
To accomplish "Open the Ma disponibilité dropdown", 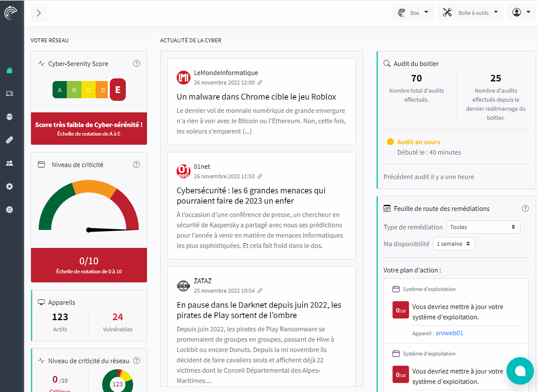I will (x=454, y=244).
